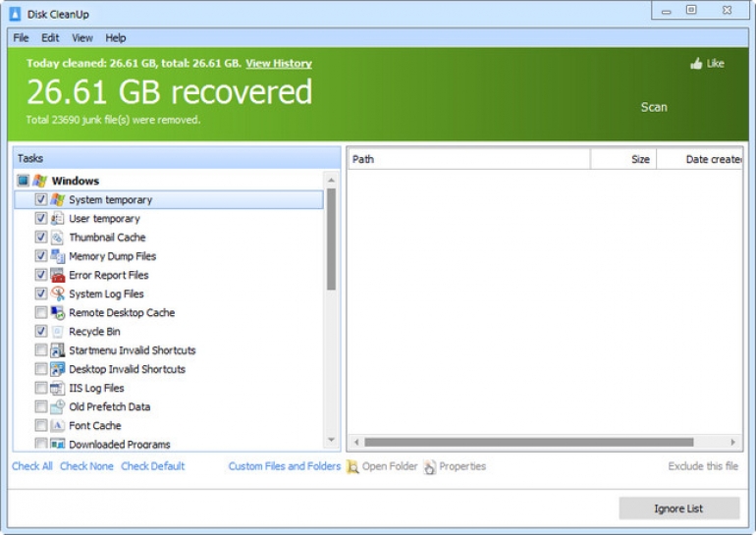Open Custom Files and Folders
This screenshot has width=756, height=535.
click(x=285, y=466)
